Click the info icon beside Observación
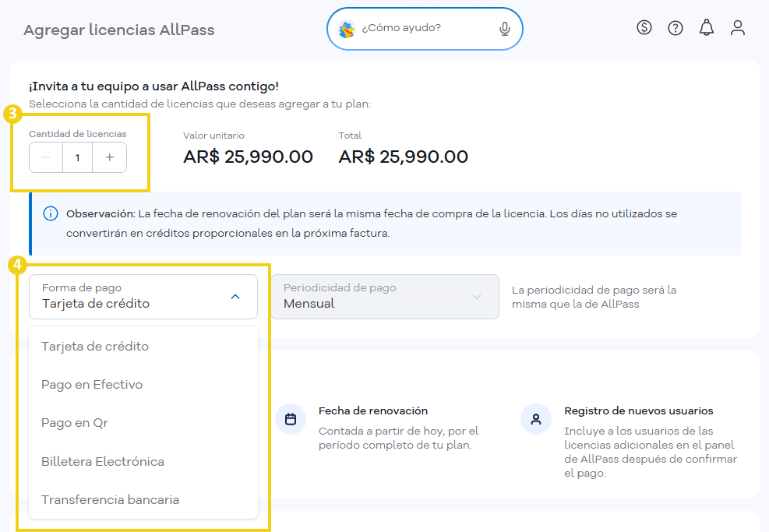 (x=51, y=213)
